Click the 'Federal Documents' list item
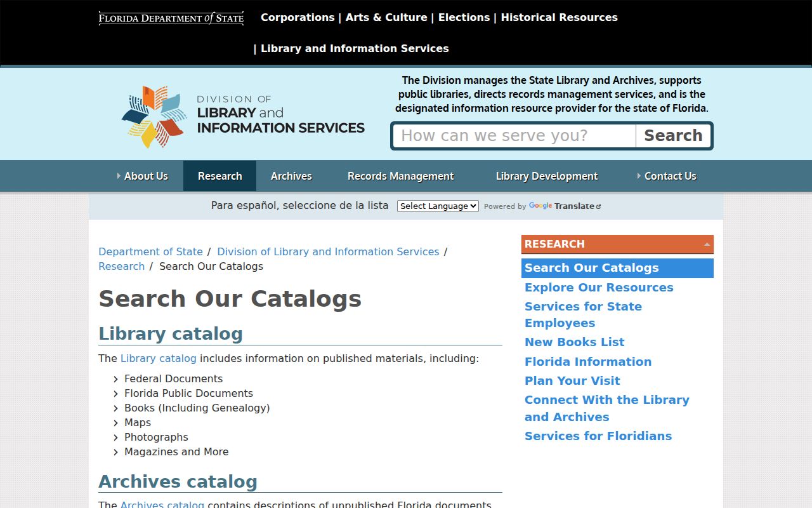This screenshot has width=812, height=508. click(173, 378)
